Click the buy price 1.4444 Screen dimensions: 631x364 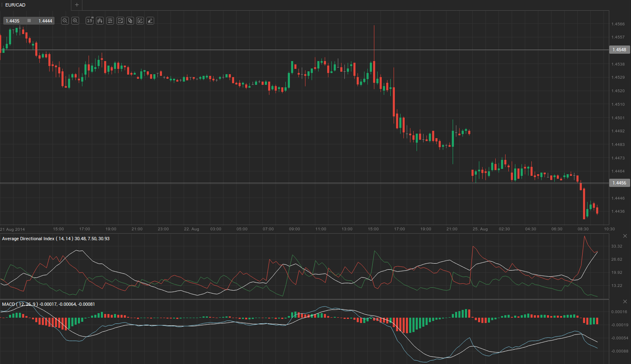coord(45,21)
